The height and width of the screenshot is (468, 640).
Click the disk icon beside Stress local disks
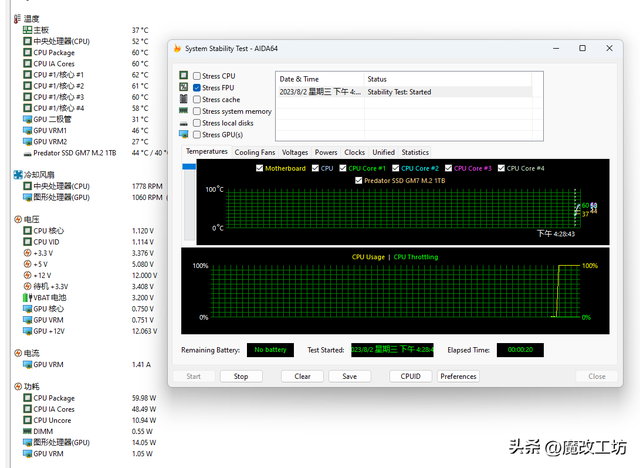click(184, 123)
